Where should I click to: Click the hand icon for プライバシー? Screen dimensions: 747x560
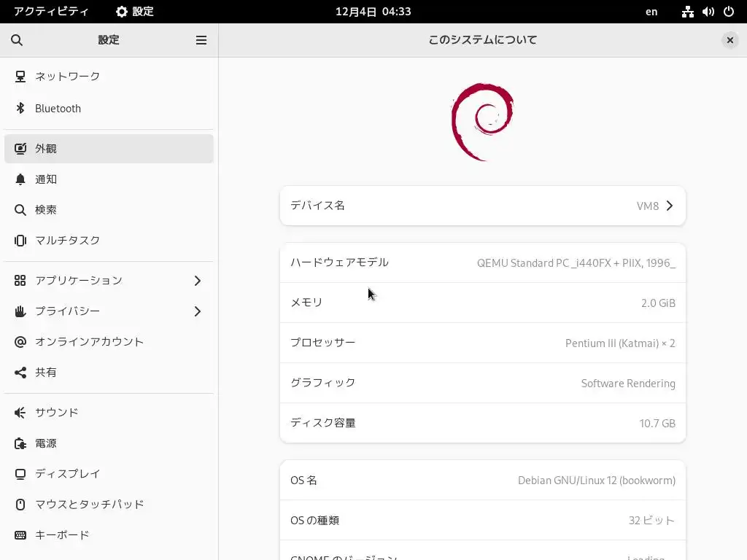click(x=20, y=311)
